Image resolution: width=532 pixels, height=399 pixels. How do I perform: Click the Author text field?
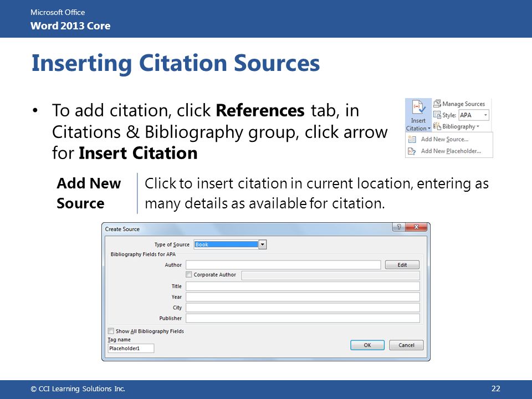coord(283,265)
